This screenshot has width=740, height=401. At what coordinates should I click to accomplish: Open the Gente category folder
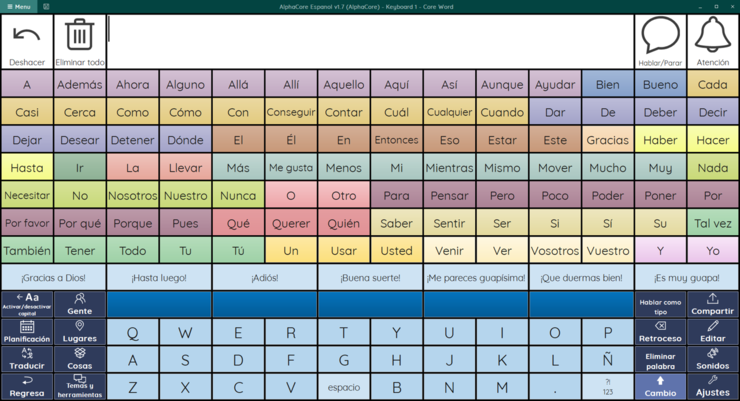(x=80, y=304)
